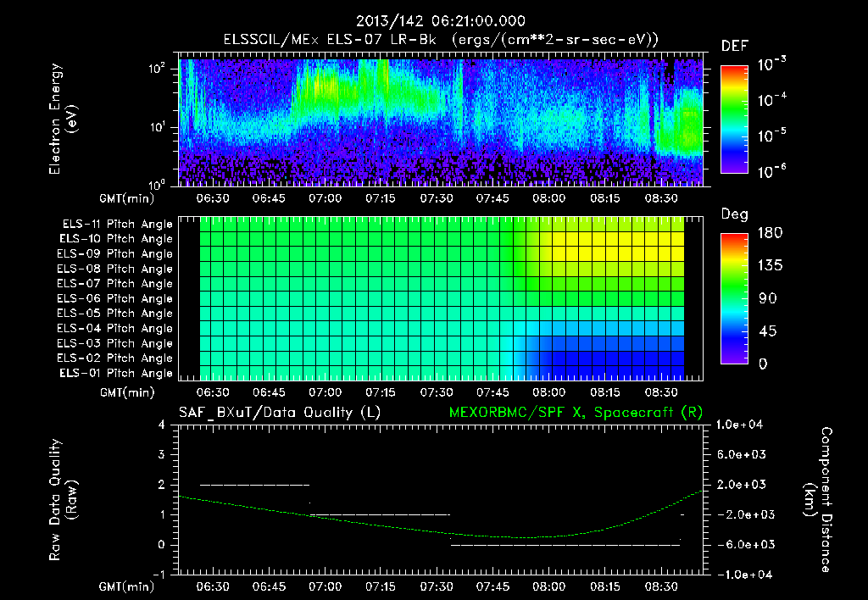
Task: Click the "4" raw data quality tick label
Action: tap(162, 425)
